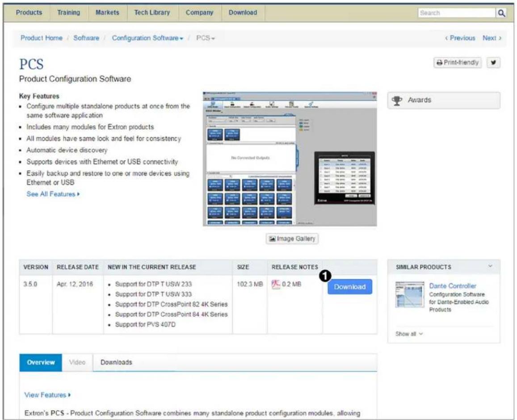Click the search magnifier icon

(x=501, y=13)
